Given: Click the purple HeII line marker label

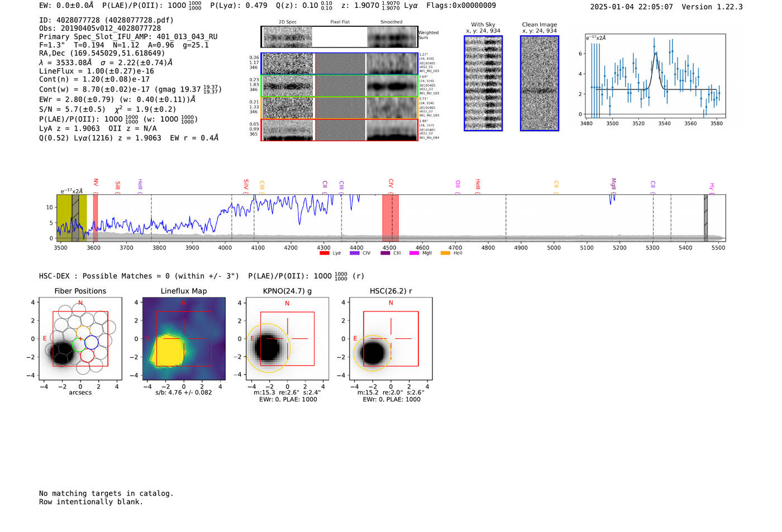Looking at the screenshot, I should pos(140,185).
